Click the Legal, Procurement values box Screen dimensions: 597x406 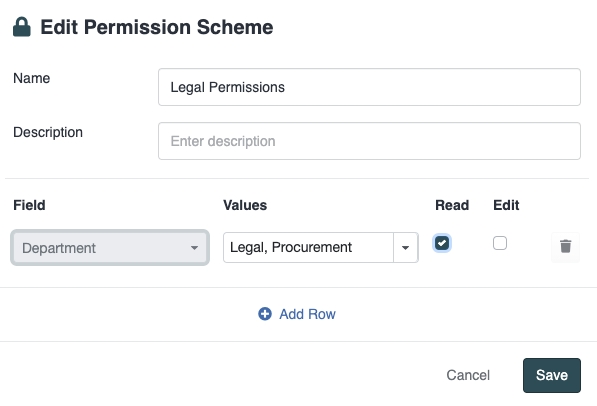pos(308,248)
